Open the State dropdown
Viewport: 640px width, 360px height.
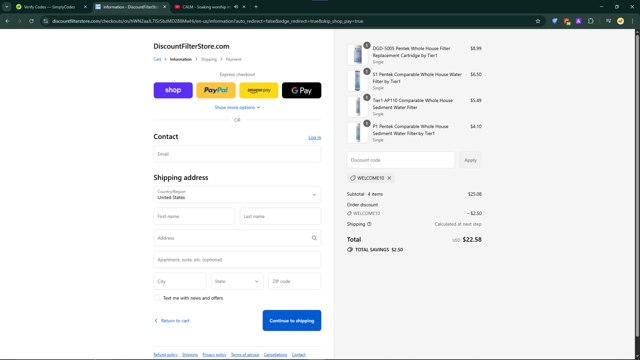tap(237, 281)
